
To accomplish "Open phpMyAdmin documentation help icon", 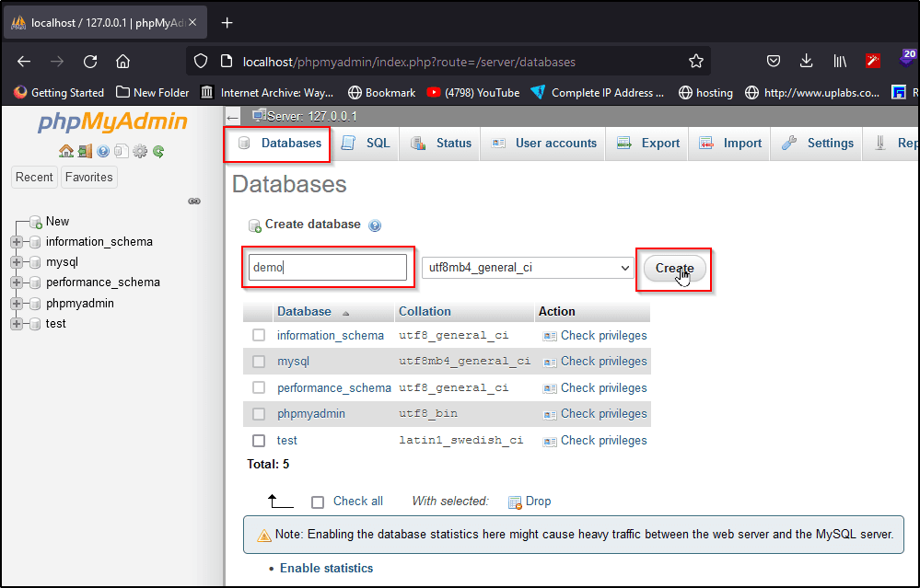I will [x=103, y=151].
